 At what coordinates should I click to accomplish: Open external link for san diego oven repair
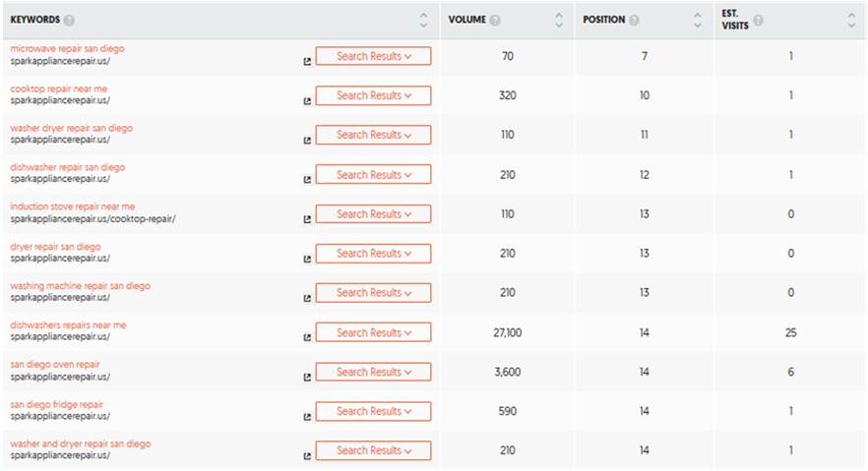coord(307,377)
